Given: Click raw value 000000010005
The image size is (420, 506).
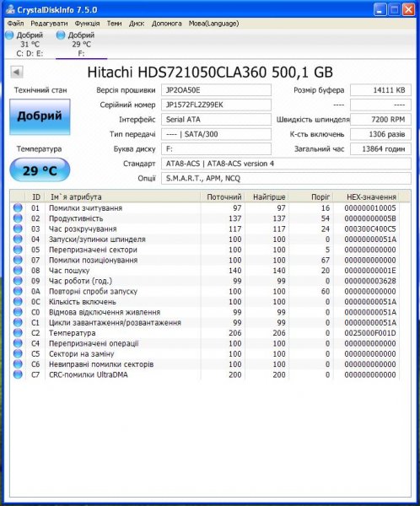Looking at the screenshot, I should [370, 207].
